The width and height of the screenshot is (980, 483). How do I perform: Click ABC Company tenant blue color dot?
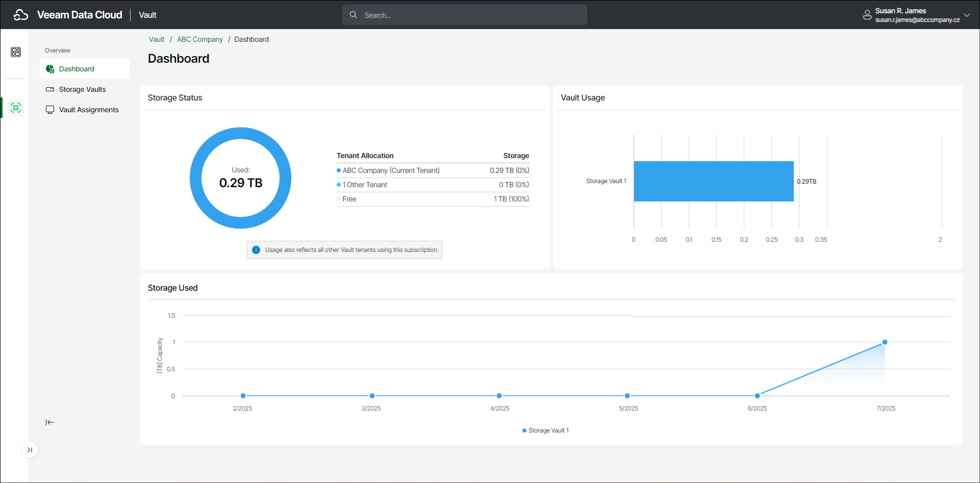pyautogui.click(x=339, y=170)
